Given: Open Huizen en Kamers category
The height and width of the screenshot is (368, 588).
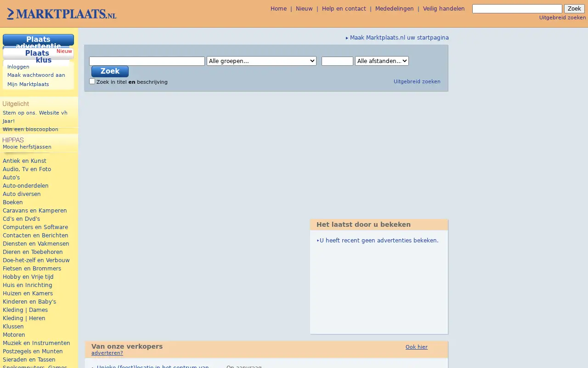Looking at the screenshot, I should pyautogui.click(x=28, y=293).
